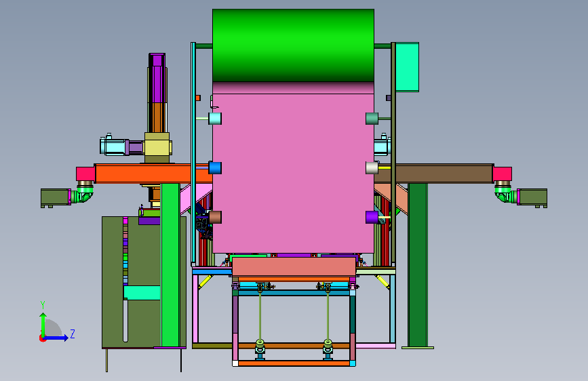Select the multicolored terminal strip on cabinet
Viewport: 588px width, 381px height.
125,252
